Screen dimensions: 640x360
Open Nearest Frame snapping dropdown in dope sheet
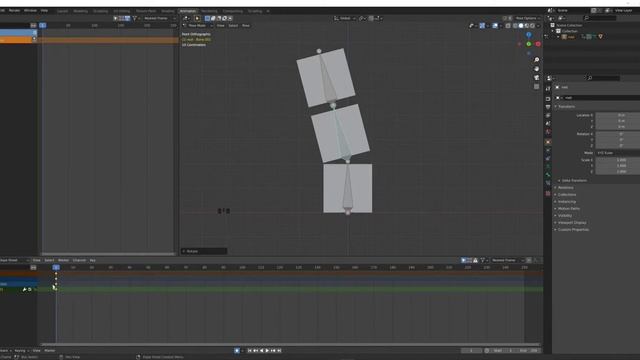click(507, 260)
